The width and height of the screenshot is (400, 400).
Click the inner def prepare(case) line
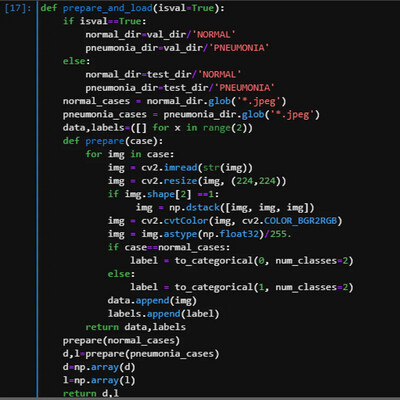coord(113,141)
